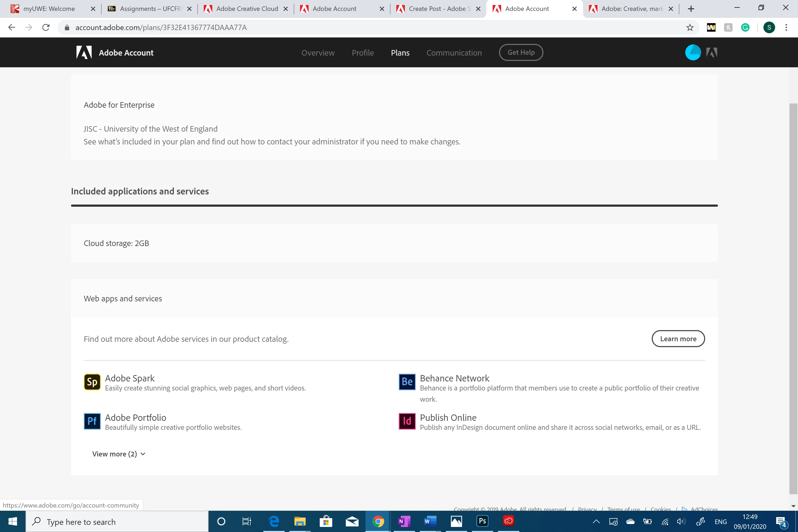Click the Behance Network Be icon
Screen dimensions: 798x532
pos(407,382)
